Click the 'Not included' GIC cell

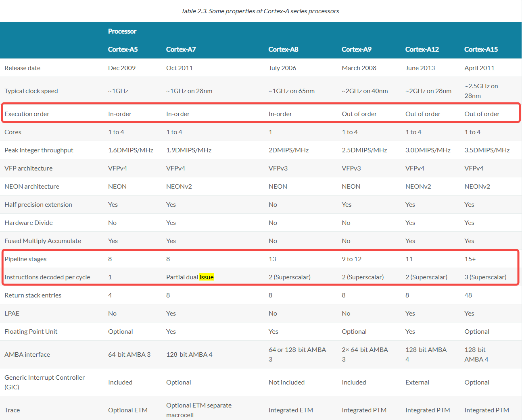(x=286, y=383)
